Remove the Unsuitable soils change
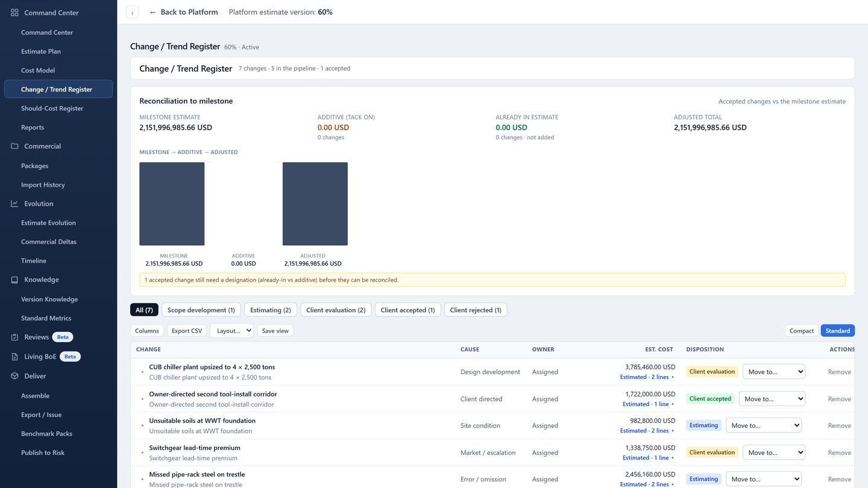The width and height of the screenshot is (868, 488). coord(839,426)
